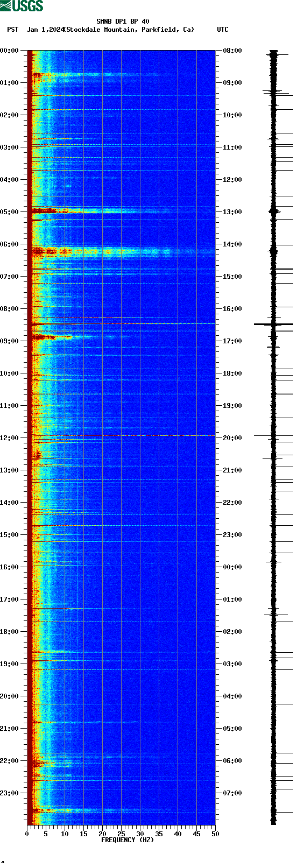Screen dimensions: 297x868
Task: Click the '18:00' PST time label
Action: [10, 632]
